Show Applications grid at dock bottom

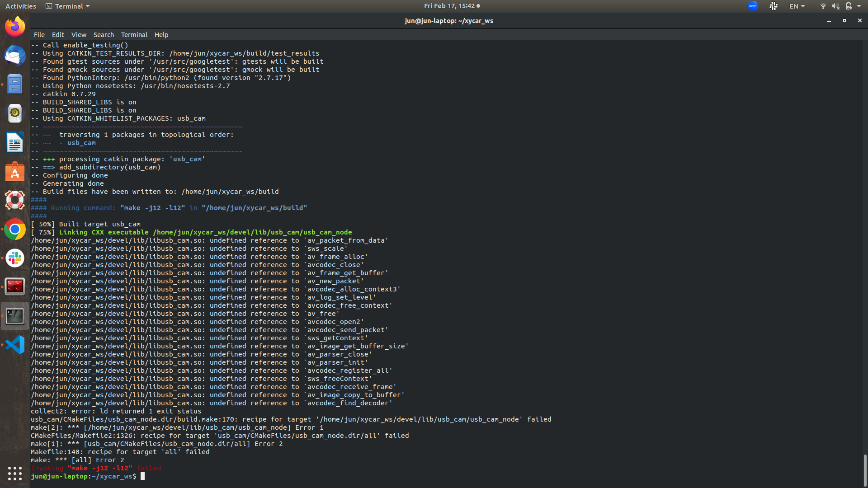click(x=15, y=473)
